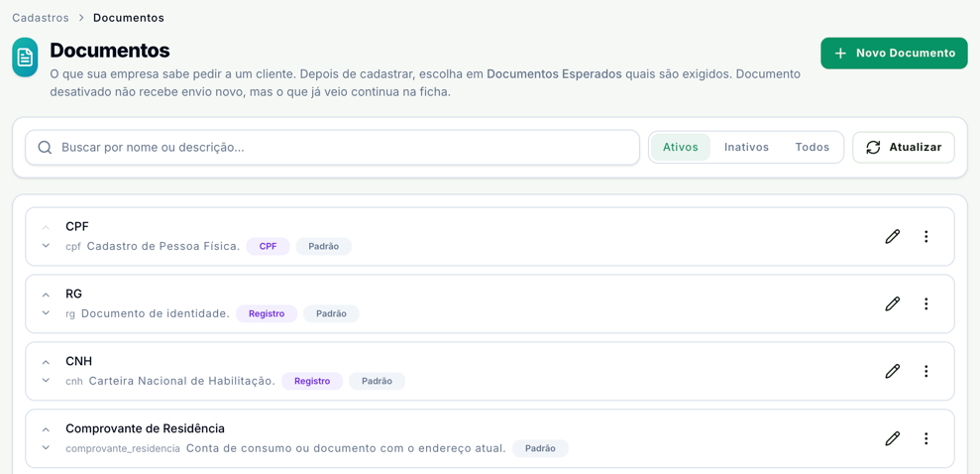Click the Atualizar refresh button

[x=903, y=148]
